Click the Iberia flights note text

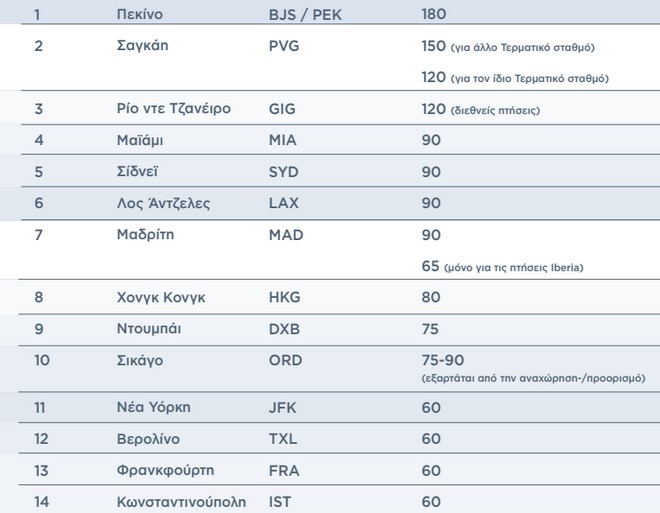tap(516, 267)
